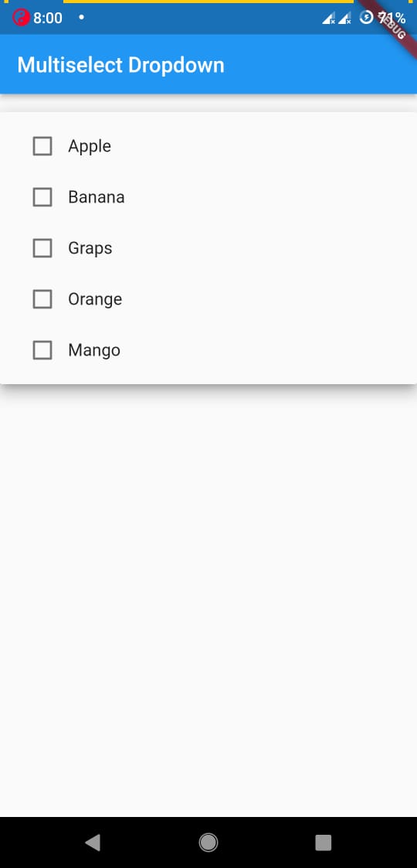Image resolution: width=417 pixels, height=868 pixels.
Task: Toggle the Mango checkbox
Action: point(42,350)
